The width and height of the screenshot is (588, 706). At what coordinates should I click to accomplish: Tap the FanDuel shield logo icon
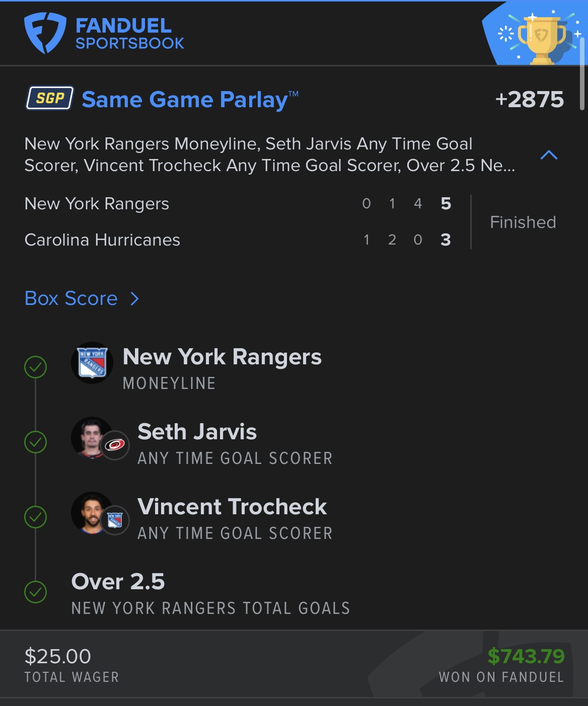click(x=45, y=33)
